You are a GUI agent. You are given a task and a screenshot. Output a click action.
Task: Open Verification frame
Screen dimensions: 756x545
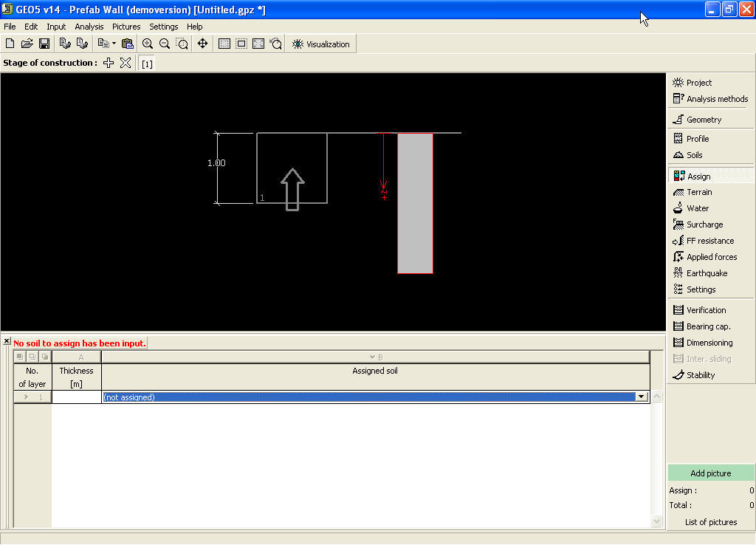click(x=711, y=310)
